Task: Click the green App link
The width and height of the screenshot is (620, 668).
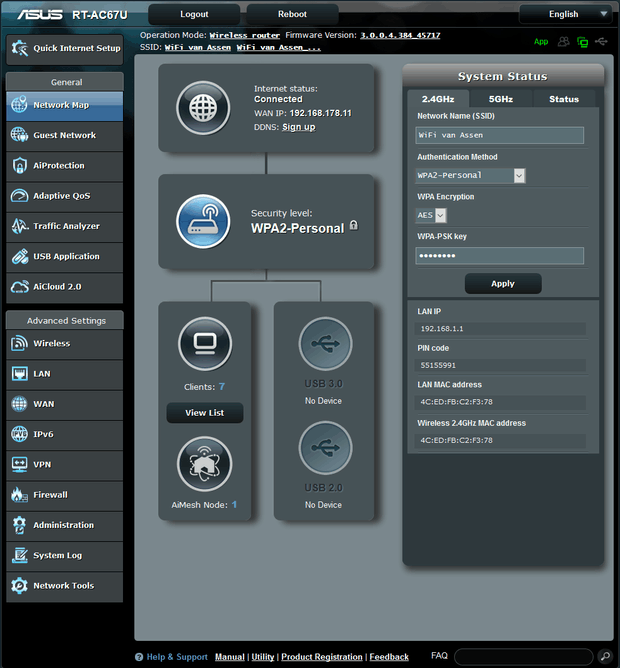Action: pos(541,42)
